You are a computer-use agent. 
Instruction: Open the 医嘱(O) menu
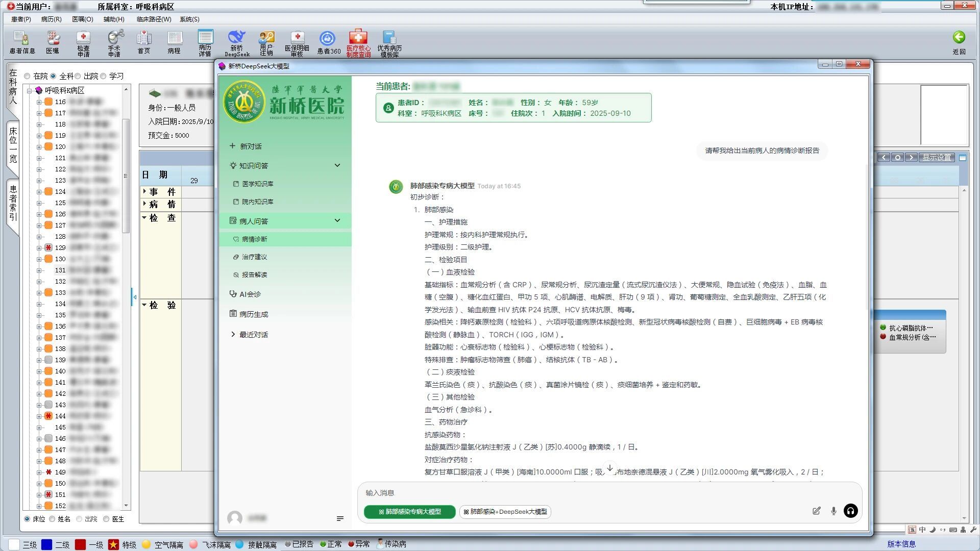click(83, 19)
